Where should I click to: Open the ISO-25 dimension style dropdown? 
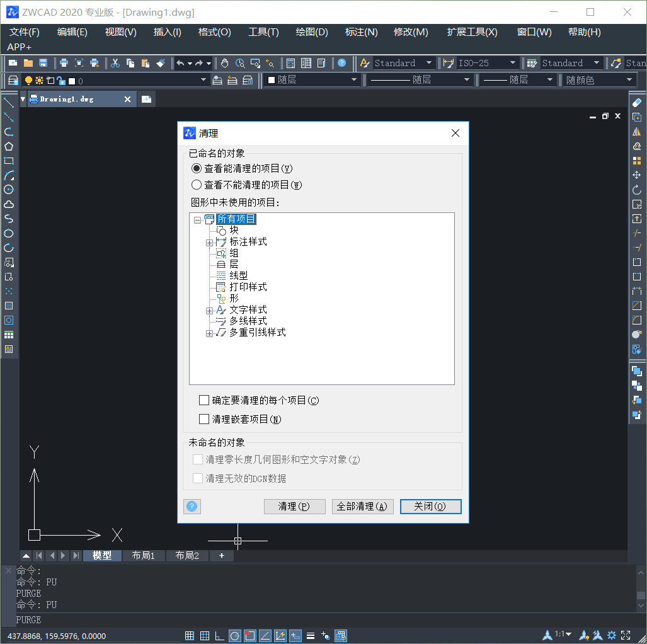(512, 63)
